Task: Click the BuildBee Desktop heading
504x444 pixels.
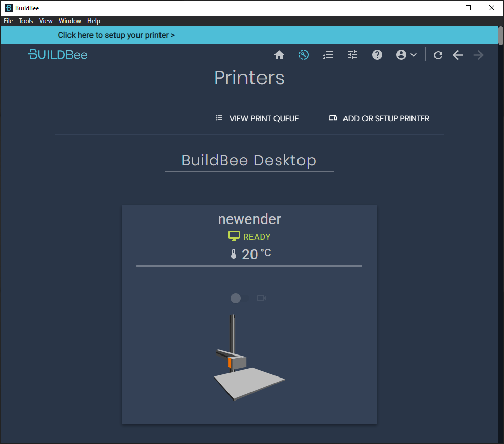Action: click(249, 160)
